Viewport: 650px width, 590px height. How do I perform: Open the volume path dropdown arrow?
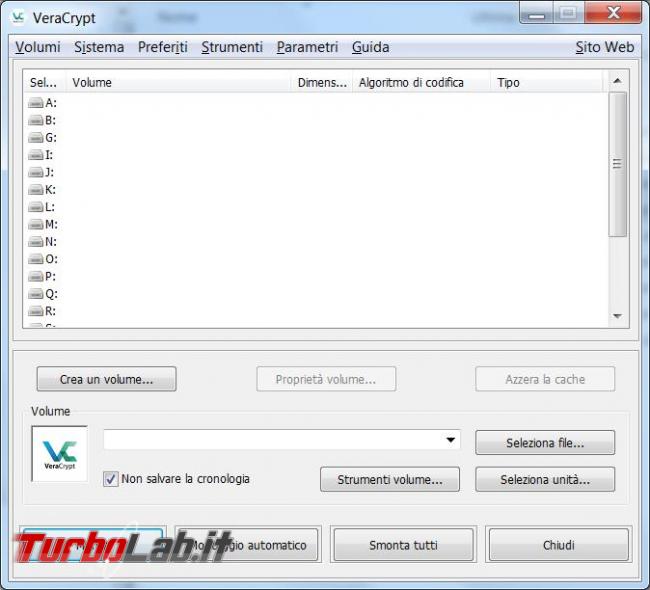[451, 440]
